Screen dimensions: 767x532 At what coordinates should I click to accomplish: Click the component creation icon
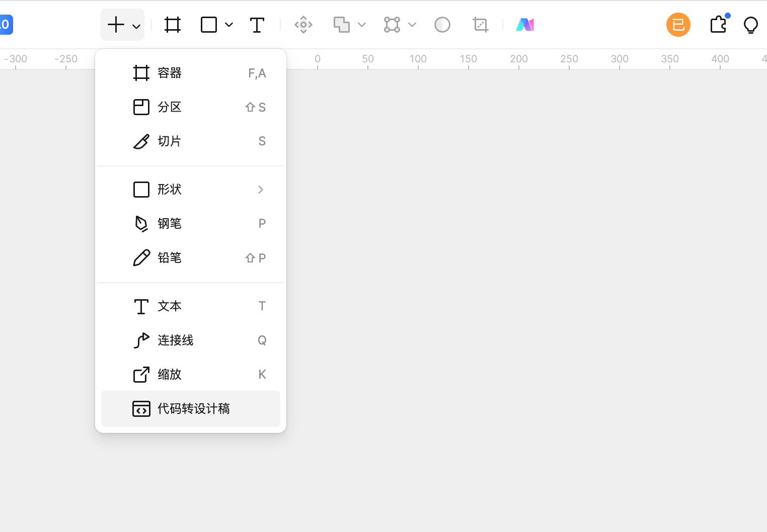[x=303, y=25]
